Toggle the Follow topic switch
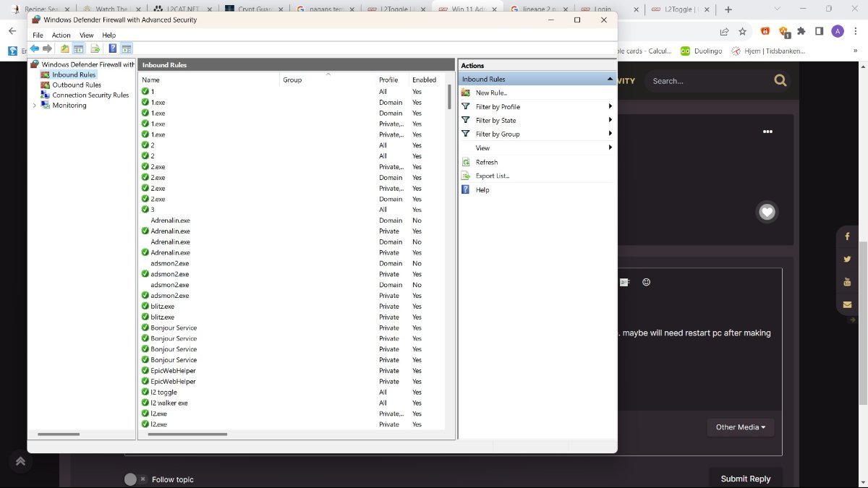Image resolution: width=868 pixels, height=488 pixels. pyautogui.click(x=135, y=479)
